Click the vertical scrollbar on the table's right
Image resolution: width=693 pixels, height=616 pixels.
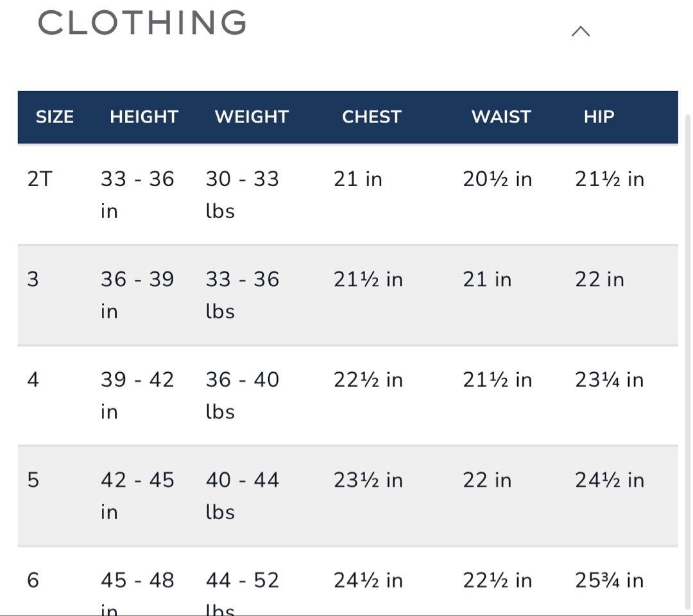pos(688,359)
